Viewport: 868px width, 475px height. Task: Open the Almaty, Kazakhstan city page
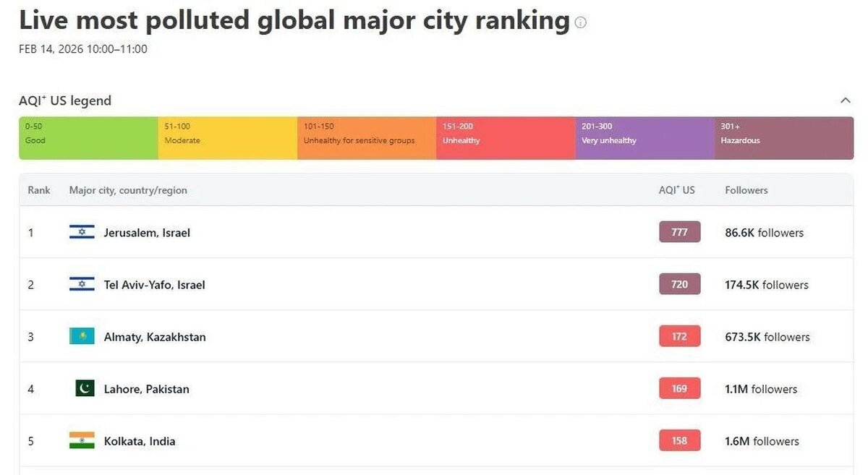coord(155,337)
